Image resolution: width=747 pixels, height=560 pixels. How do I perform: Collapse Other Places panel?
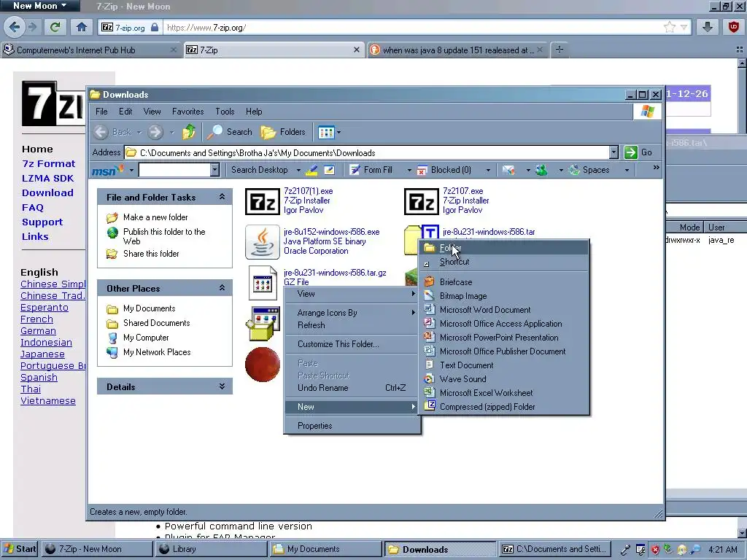[222, 288]
